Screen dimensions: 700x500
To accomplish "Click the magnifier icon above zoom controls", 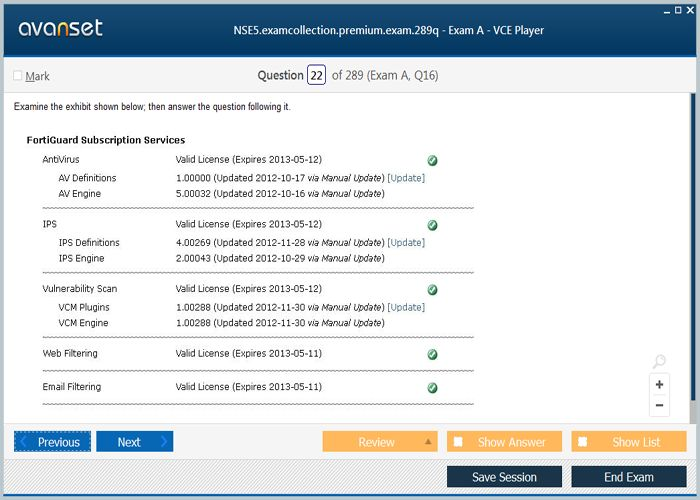I will point(658,362).
